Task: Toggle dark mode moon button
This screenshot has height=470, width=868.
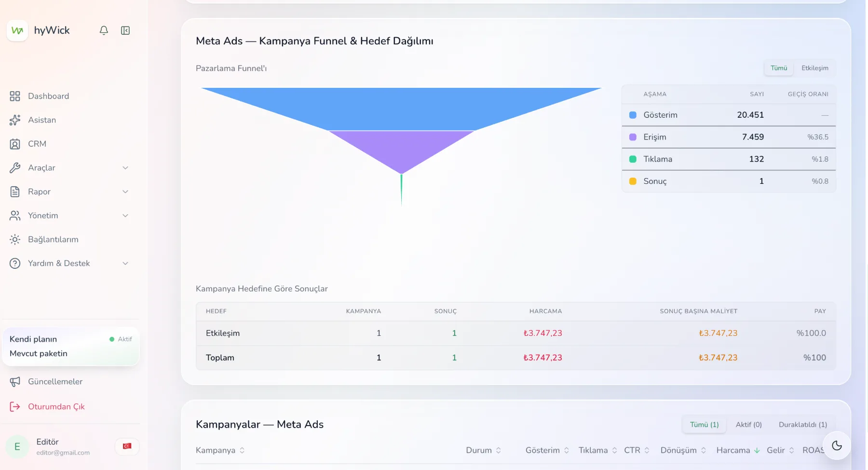Action: (837, 445)
